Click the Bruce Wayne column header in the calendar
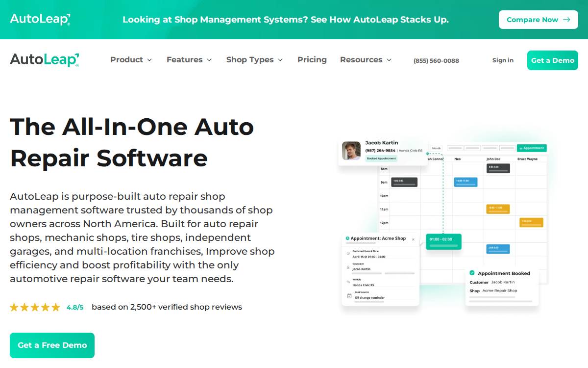This screenshot has height=368, width=588. pos(528,159)
